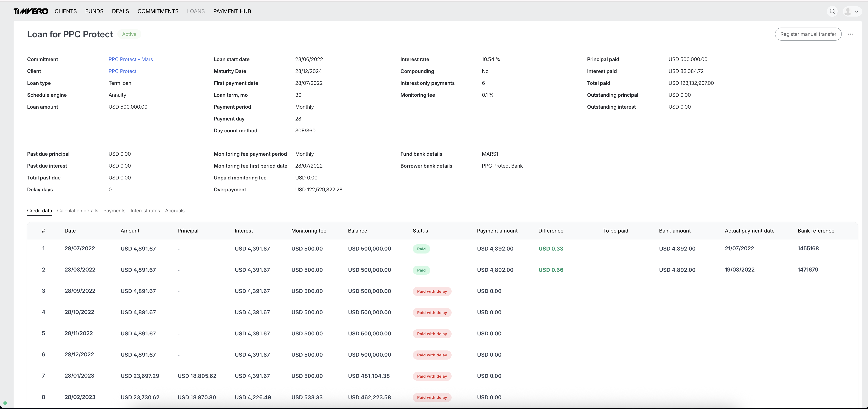
Task: Open the Interest rates tab
Action: click(x=145, y=211)
